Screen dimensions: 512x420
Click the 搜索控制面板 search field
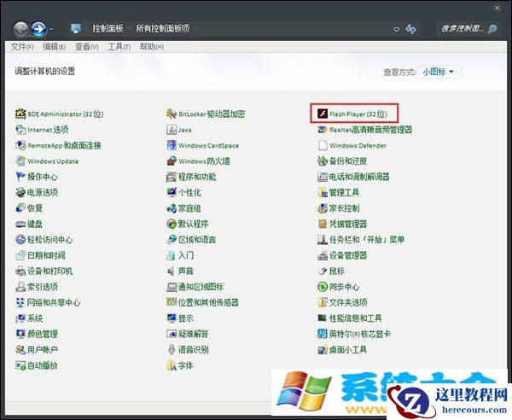click(x=468, y=29)
